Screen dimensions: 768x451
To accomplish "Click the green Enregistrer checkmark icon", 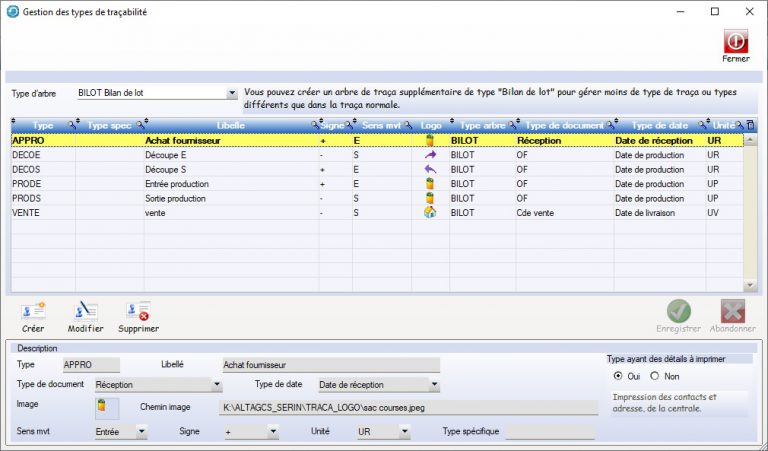I will pos(679,311).
